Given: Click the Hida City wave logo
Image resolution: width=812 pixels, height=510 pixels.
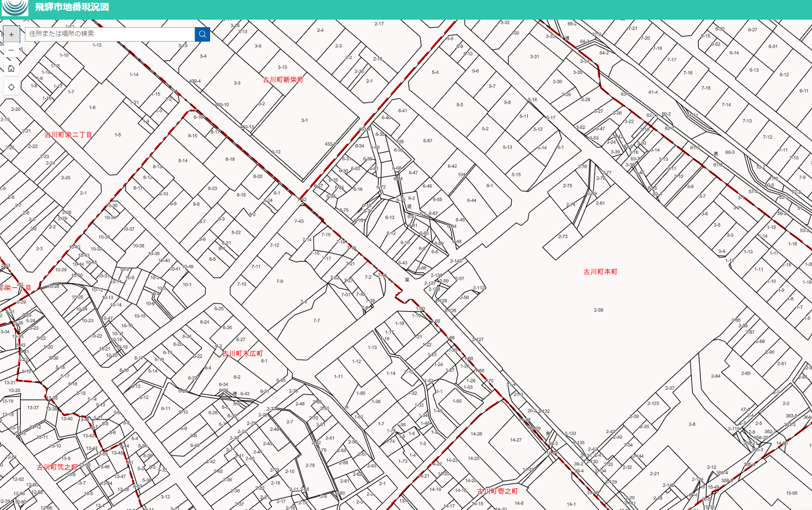Looking at the screenshot, I should pyautogui.click(x=14, y=8).
